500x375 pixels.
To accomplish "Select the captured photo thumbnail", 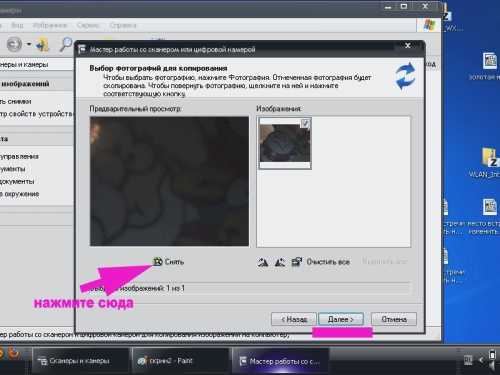I will pos(285,143).
